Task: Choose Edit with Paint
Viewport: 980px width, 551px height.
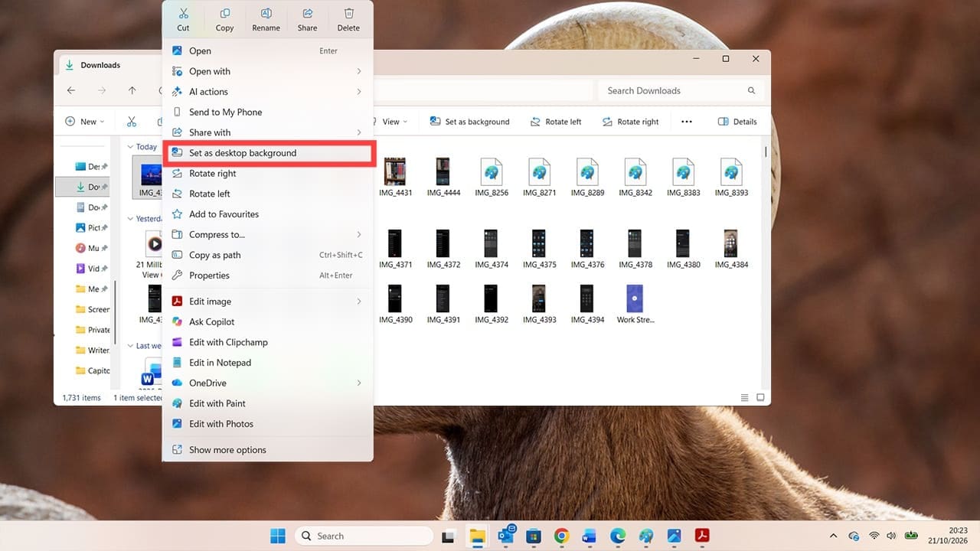Action: pos(267,403)
